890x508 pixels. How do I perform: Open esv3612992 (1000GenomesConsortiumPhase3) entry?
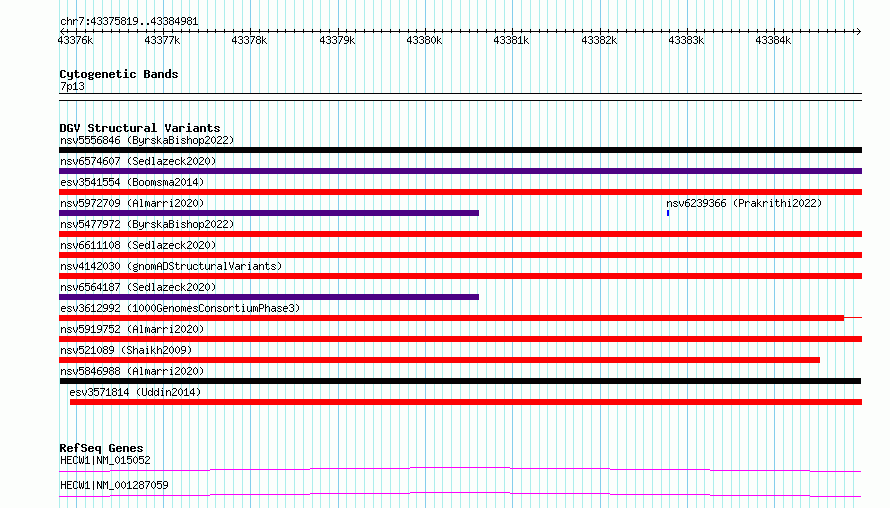[x=180, y=308]
